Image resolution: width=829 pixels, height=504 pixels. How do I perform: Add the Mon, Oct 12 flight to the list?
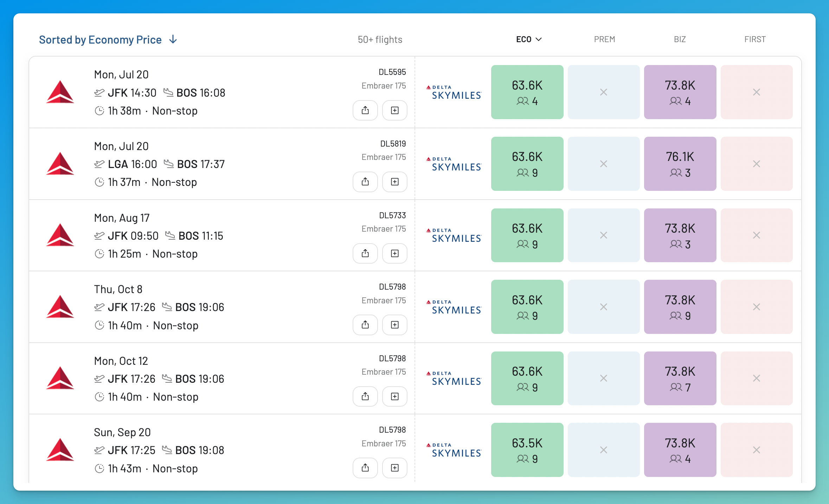tap(395, 396)
